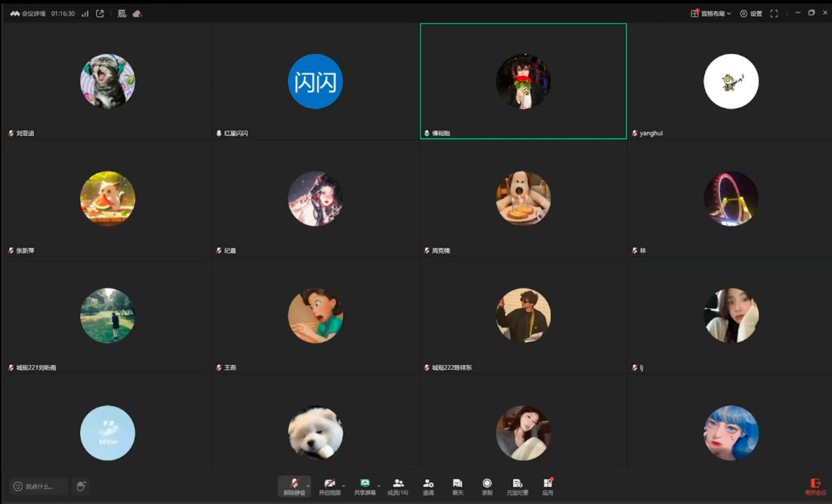Toggle full screen mode icon
The width and height of the screenshot is (832, 504).
click(774, 13)
